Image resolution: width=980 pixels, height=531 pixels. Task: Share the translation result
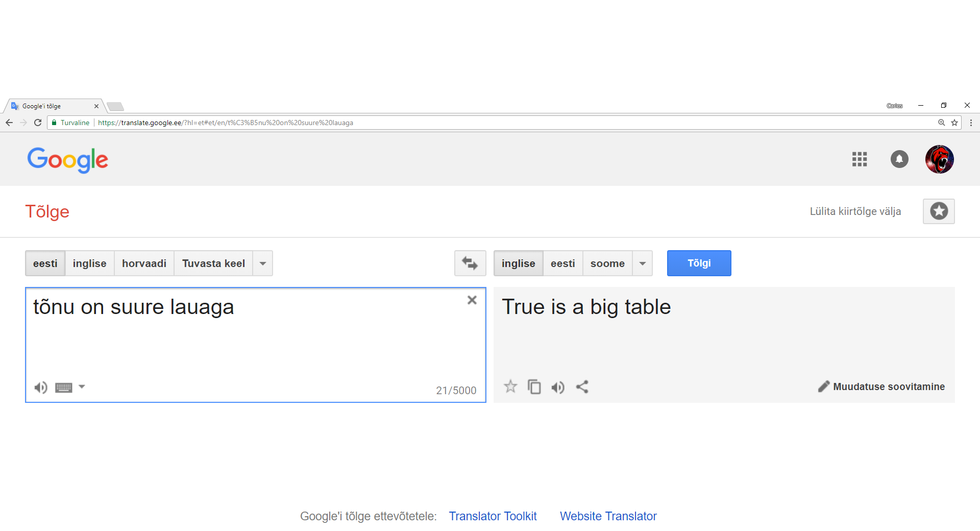(x=582, y=387)
